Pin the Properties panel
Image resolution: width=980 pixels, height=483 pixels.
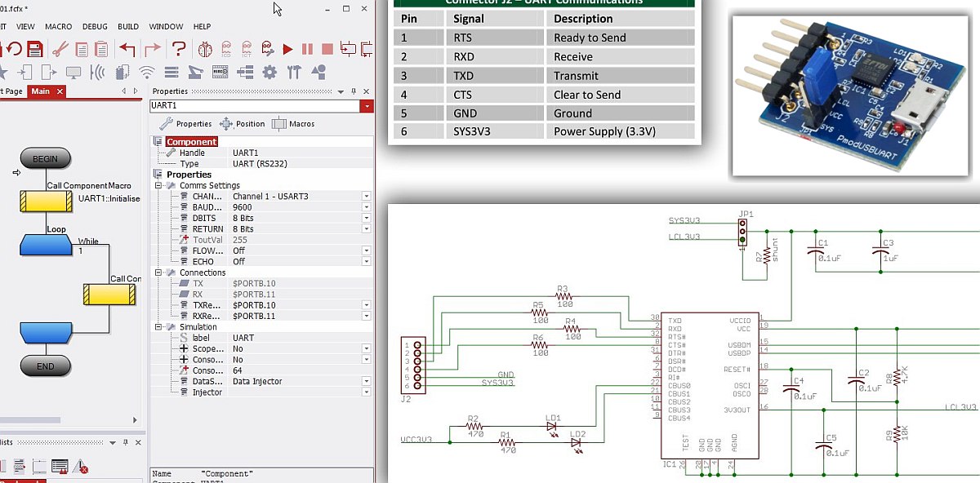click(354, 91)
